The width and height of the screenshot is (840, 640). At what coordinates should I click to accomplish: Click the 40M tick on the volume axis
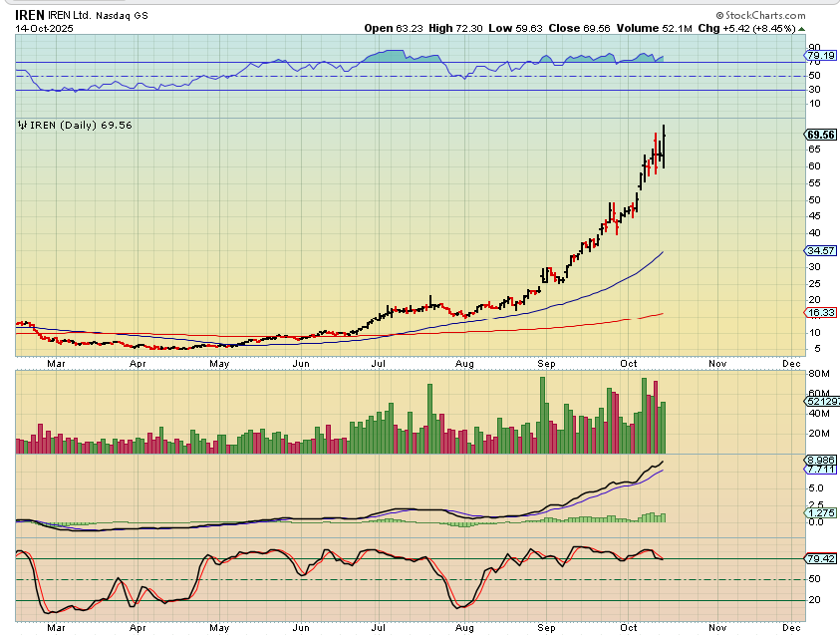click(819, 414)
